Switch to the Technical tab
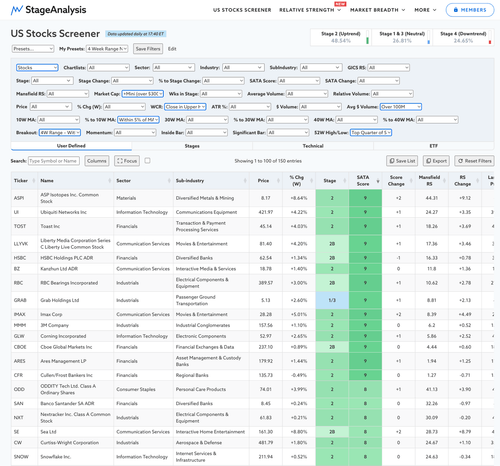Viewport: 500px width, 466px height. coord(313,146)
